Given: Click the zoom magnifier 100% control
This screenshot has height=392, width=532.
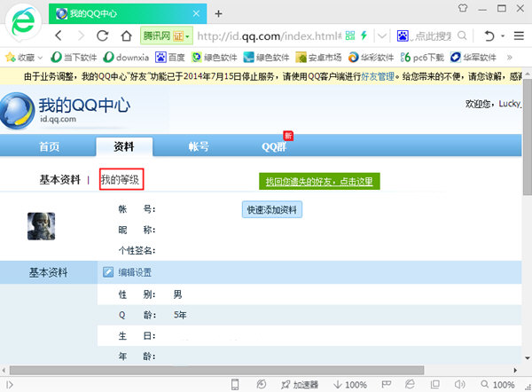Looking at the screenshot, I should click(x=497, y=385).
